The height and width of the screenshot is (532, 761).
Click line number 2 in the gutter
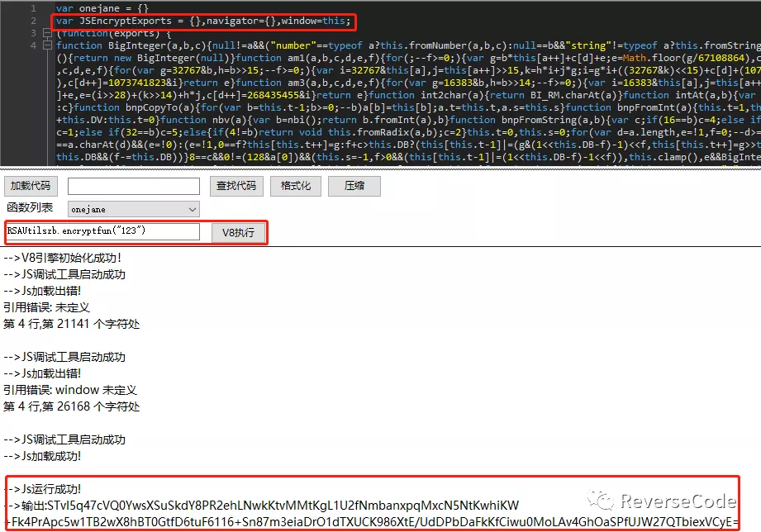pyautogui.click(x=33, y=21)
